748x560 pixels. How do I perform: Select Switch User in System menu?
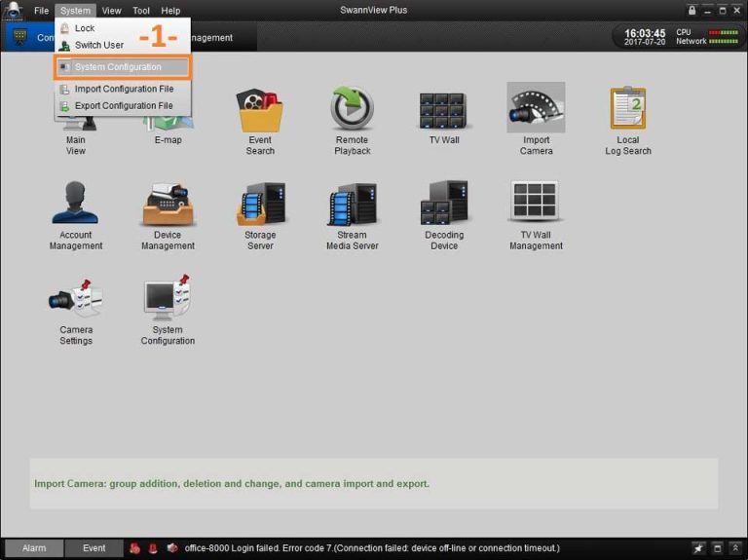[x=98, y=45]
